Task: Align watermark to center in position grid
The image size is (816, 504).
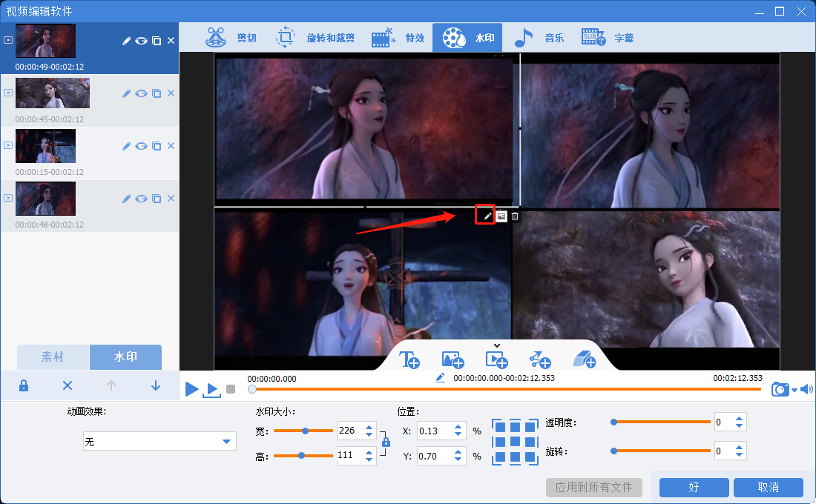Action: (x=515, y=442)
